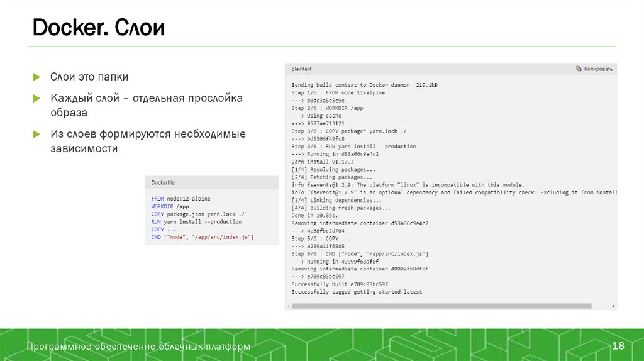Select the Dockerfile label of the code block

163,183
